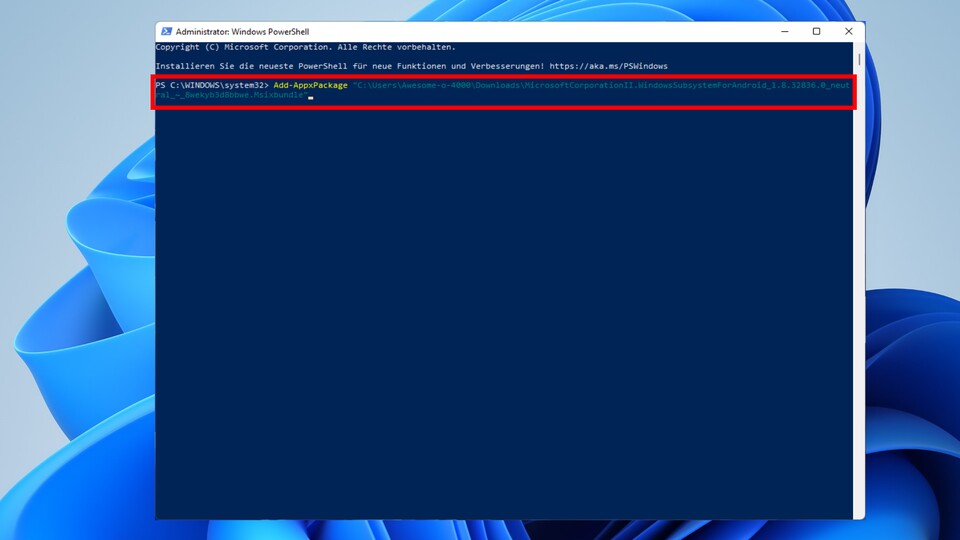Click the Copyright Microsoft Corporation line
The width and height of the screenshot is (960, 540).
pos(306,47)
